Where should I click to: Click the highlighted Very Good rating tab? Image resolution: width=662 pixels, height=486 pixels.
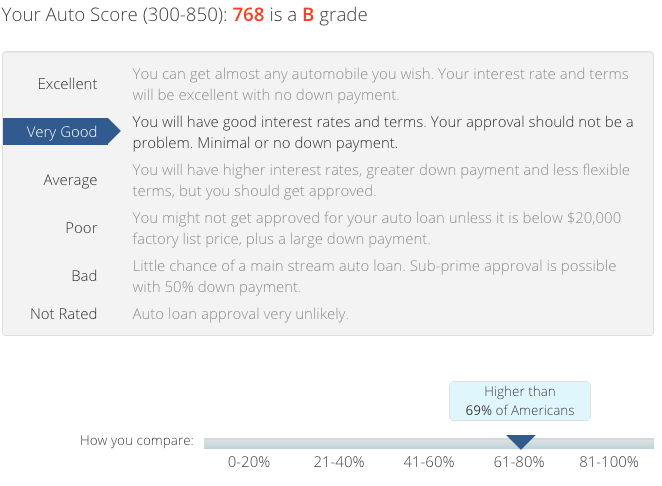point(62,131)
